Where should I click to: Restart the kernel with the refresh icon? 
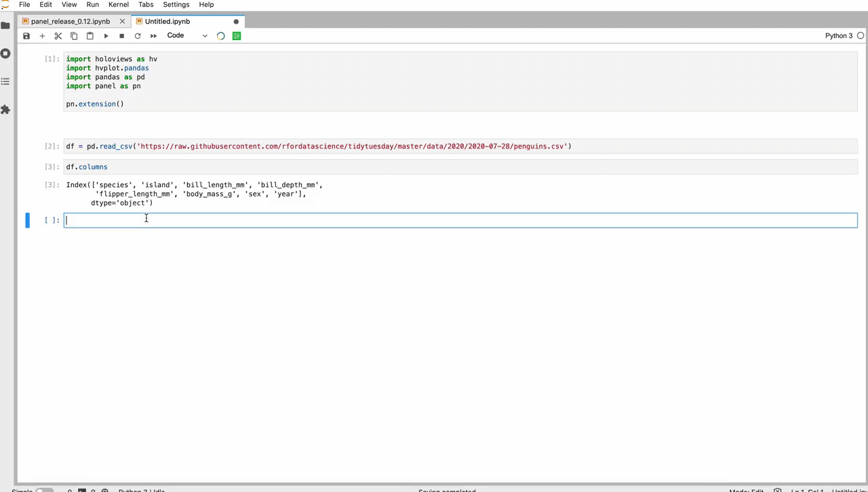(x=138, y=36)
